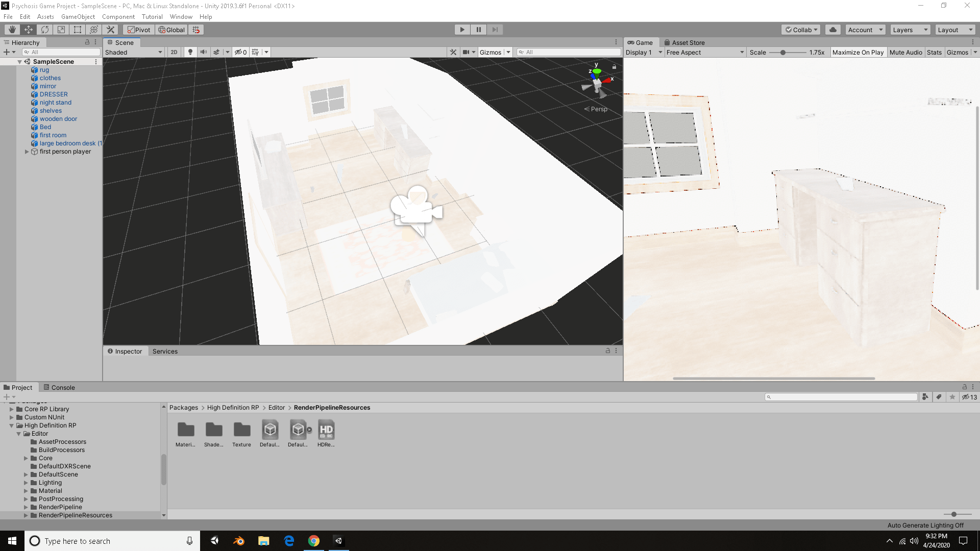980x551 pixels.
Task: Open the Window menu
Action: tap(181, 16)
